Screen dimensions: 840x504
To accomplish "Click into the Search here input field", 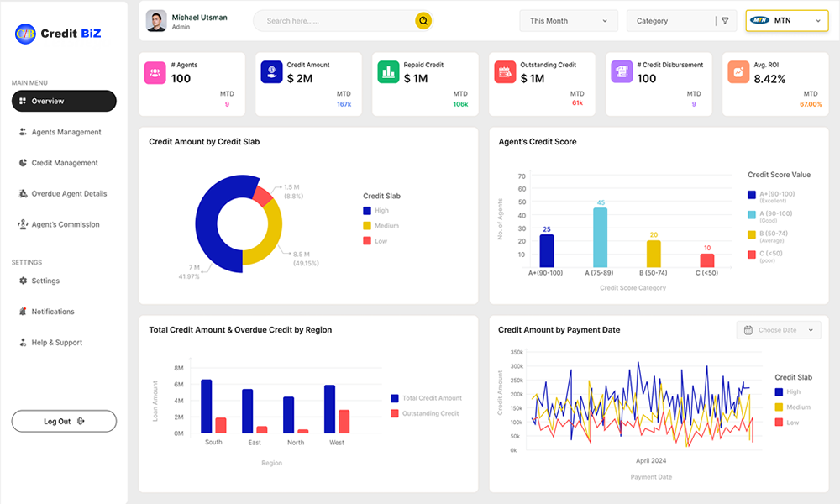I will coord(336,21).
